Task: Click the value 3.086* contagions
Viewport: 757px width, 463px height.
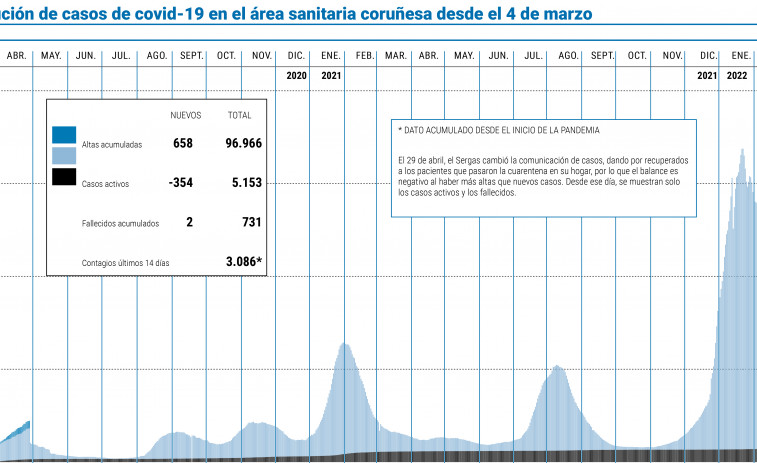Action: click(x=244, y=262)
